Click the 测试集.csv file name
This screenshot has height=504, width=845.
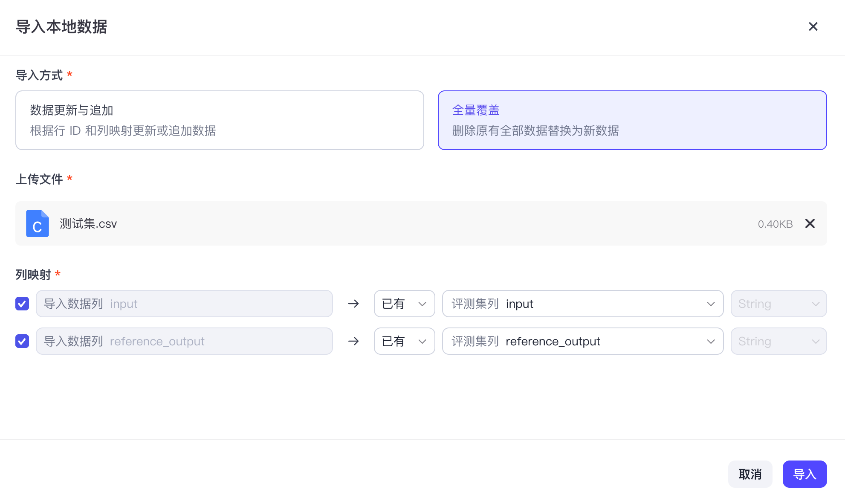88,224
